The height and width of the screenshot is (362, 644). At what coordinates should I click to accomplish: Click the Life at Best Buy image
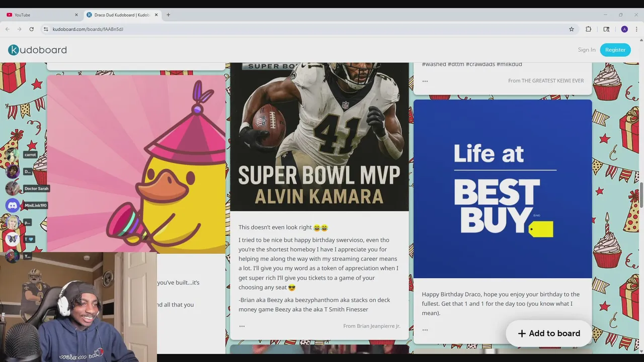(503, 189)
